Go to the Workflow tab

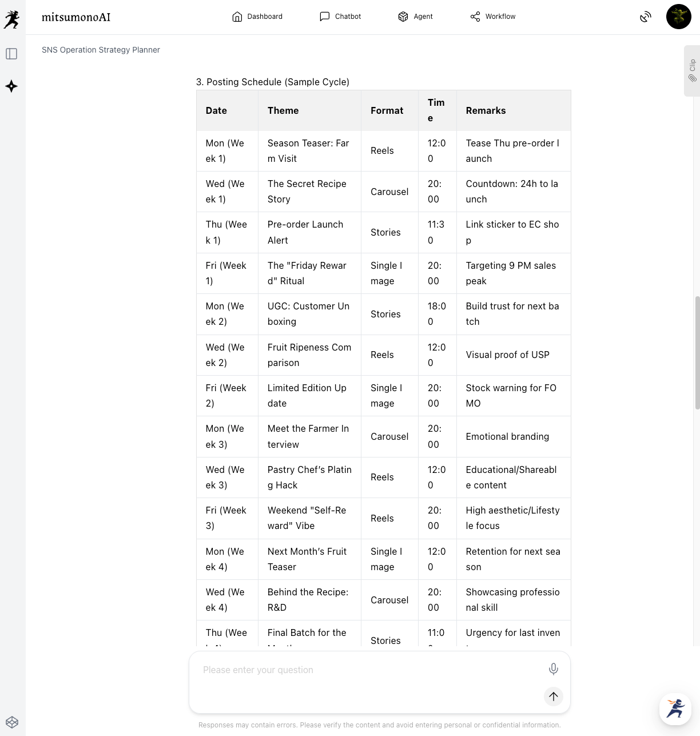(x=492, y=17)
